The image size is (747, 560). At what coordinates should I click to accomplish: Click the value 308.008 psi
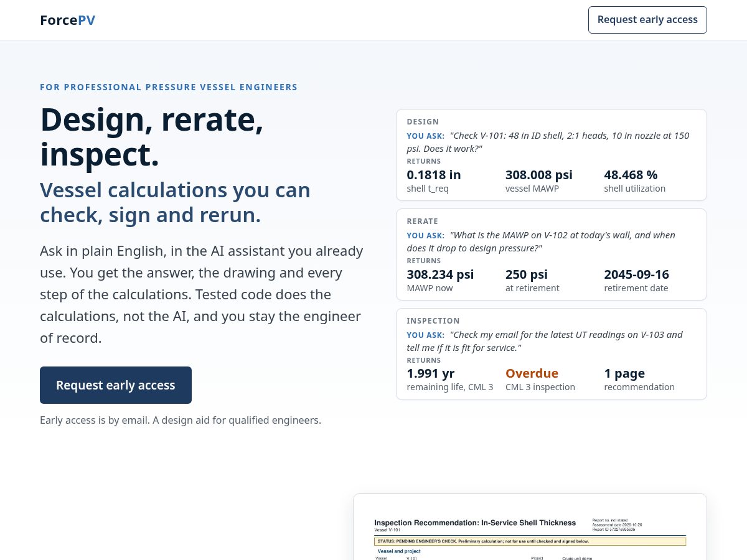click(x=539, y=175)
